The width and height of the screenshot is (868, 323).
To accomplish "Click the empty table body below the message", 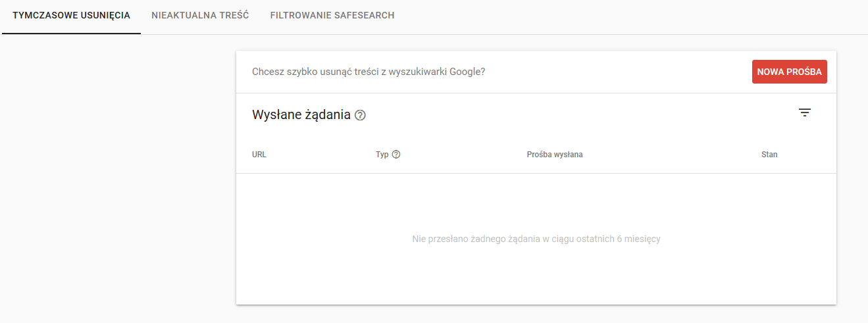I will coord(536,276).
